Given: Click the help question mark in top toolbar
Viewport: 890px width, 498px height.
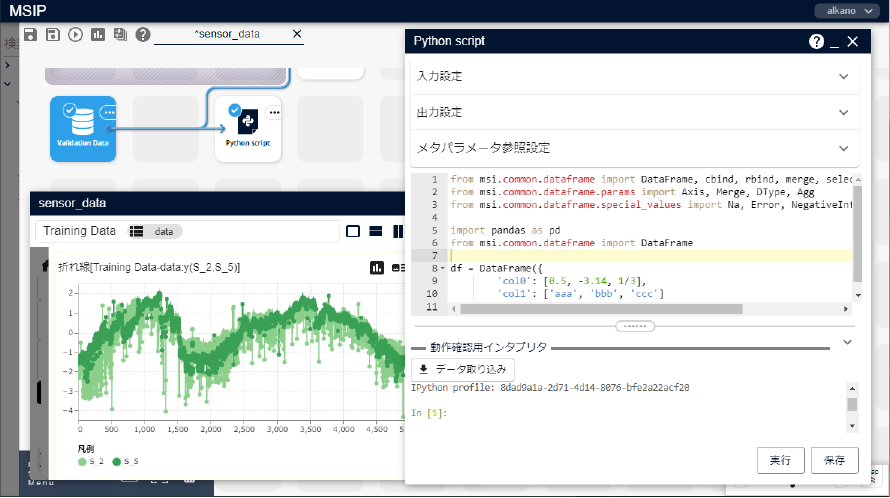Looking at the screenshot, I should (x=143, y=34).
